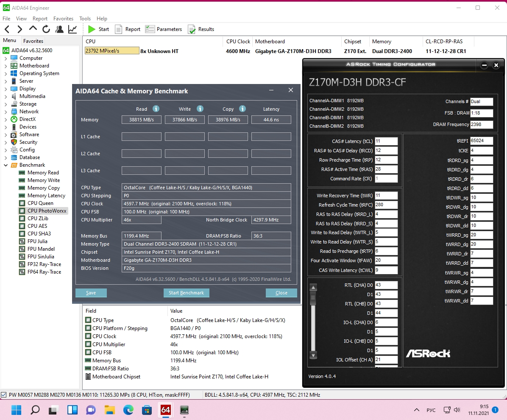The height and width of the screenshot is (420, 507).
Task: Click the Back navigation arrow
Action: pyautogui.click(x=7, y=29)
